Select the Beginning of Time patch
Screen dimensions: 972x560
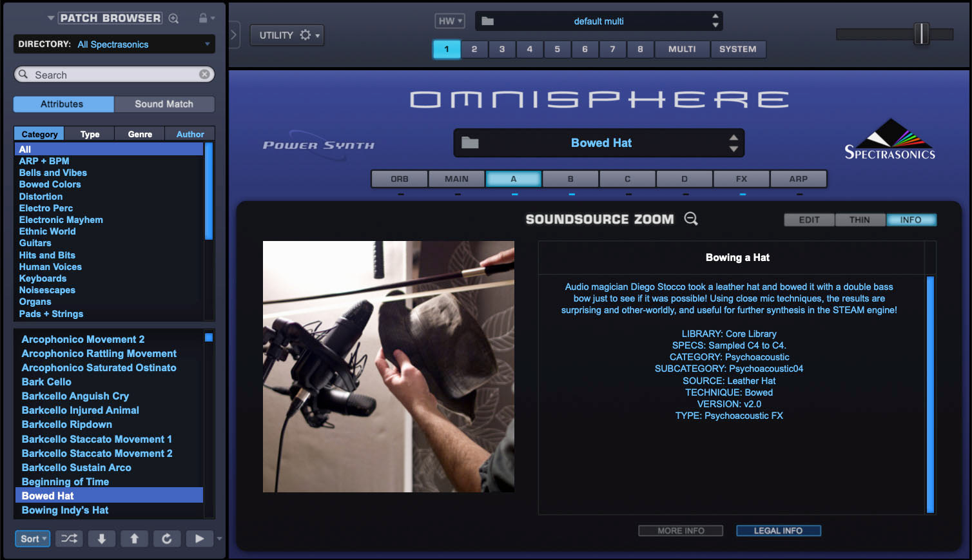[65, 481]
